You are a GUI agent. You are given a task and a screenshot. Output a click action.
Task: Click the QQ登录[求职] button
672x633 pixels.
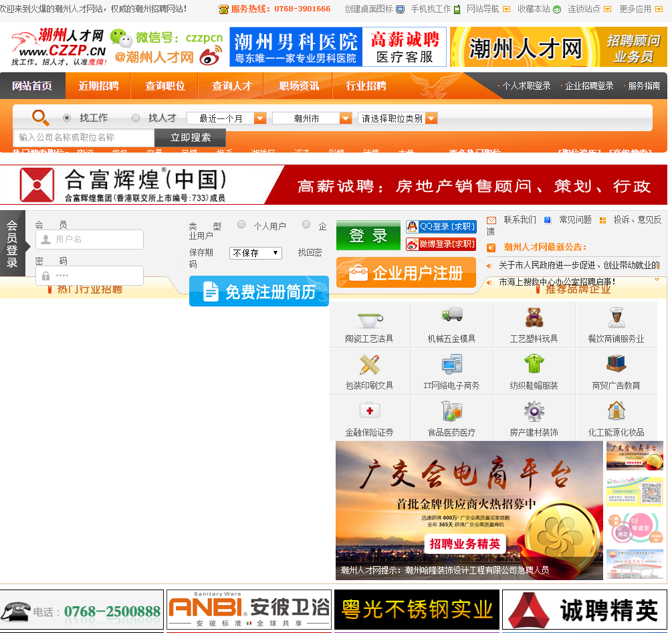click(441, 226)
